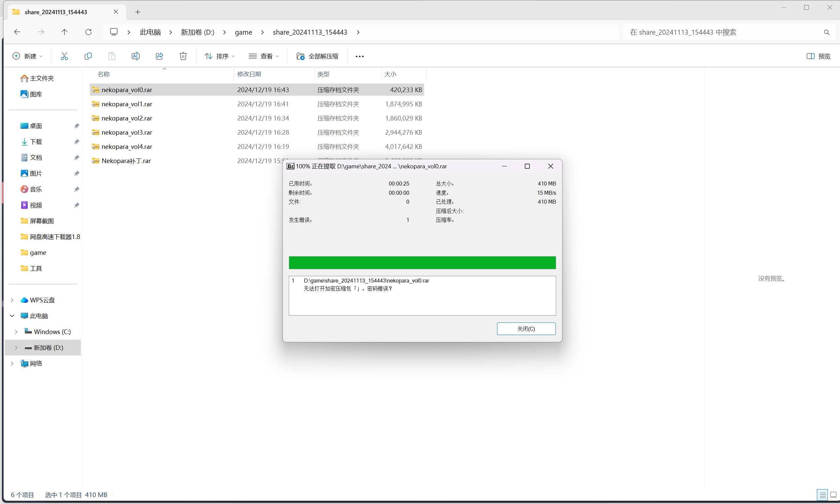Select the nekopara_vol3.rar file
Viewport: 840px width, 504px height.
(257, 132)
